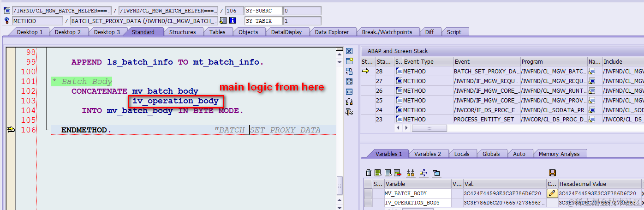Open navigation icon for stack row 25
The height and width of the screenshot is (210, 644).
tap(591, 100)
